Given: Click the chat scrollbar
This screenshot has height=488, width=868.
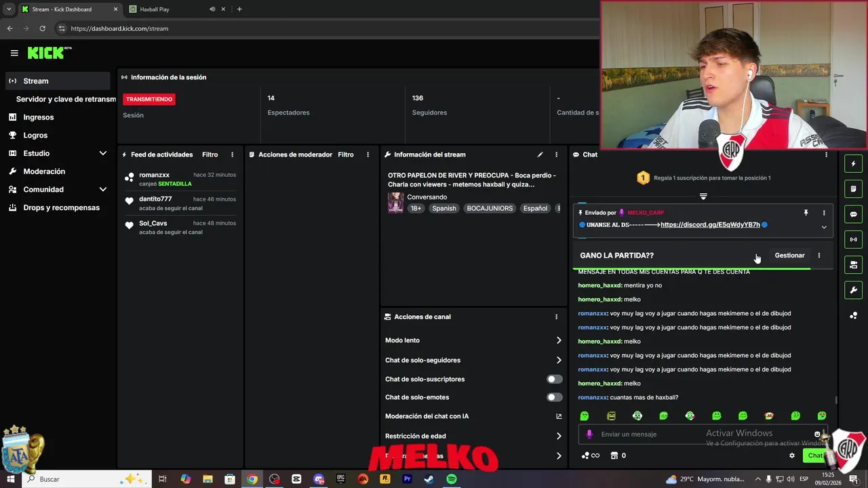Looking at the screenshot, I should click(836, 401).
